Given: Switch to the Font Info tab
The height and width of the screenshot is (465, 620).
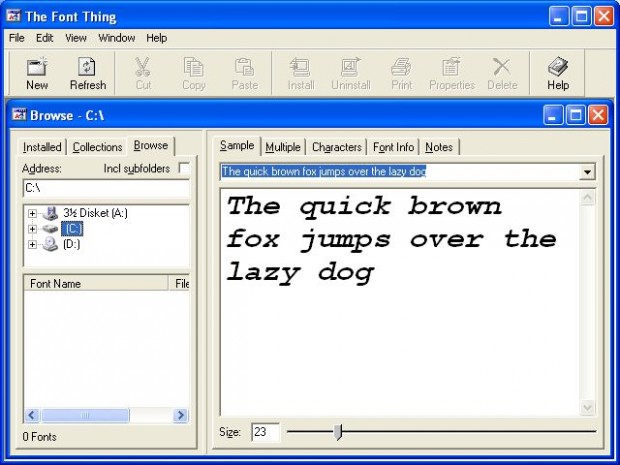Looking at the screenshot, I should 393,147.
